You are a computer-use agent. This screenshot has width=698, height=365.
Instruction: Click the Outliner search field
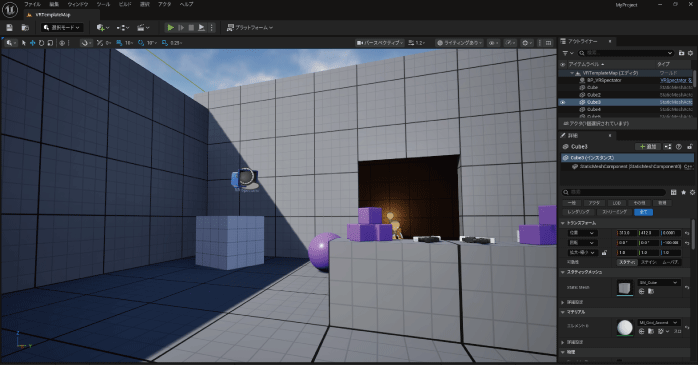(626, 53)
